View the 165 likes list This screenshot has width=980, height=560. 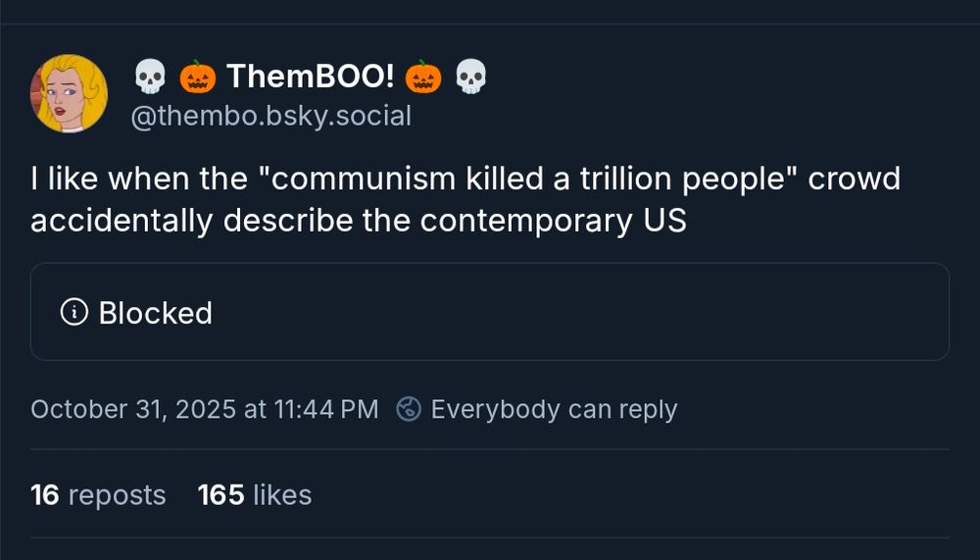pos(255,495)
